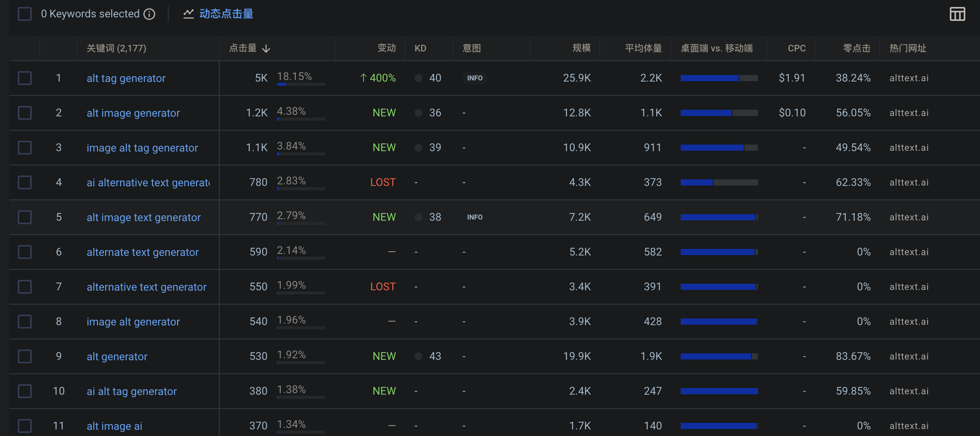Click the 点击量 sort descending arrow

pyautogui.click(x=266, y=49)
